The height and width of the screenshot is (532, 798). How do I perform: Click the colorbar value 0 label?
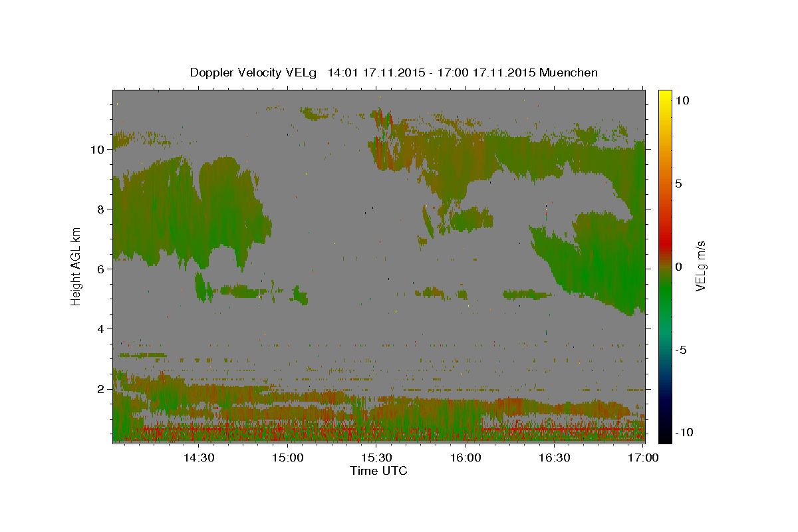click(679, 266)
